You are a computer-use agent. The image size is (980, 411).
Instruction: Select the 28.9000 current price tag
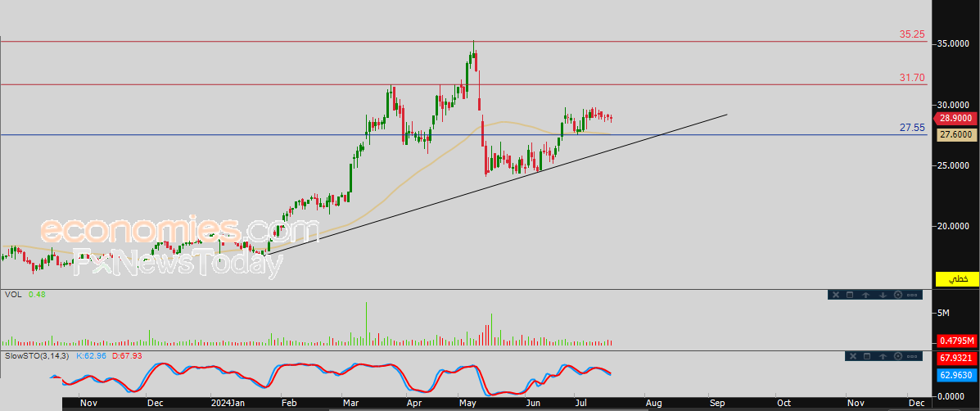(x=955, y=118)
